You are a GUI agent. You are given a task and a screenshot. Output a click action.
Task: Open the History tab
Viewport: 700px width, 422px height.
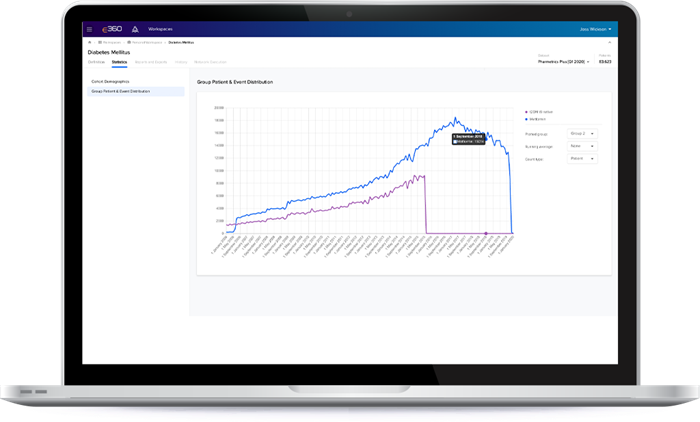(x=181, y=62)
